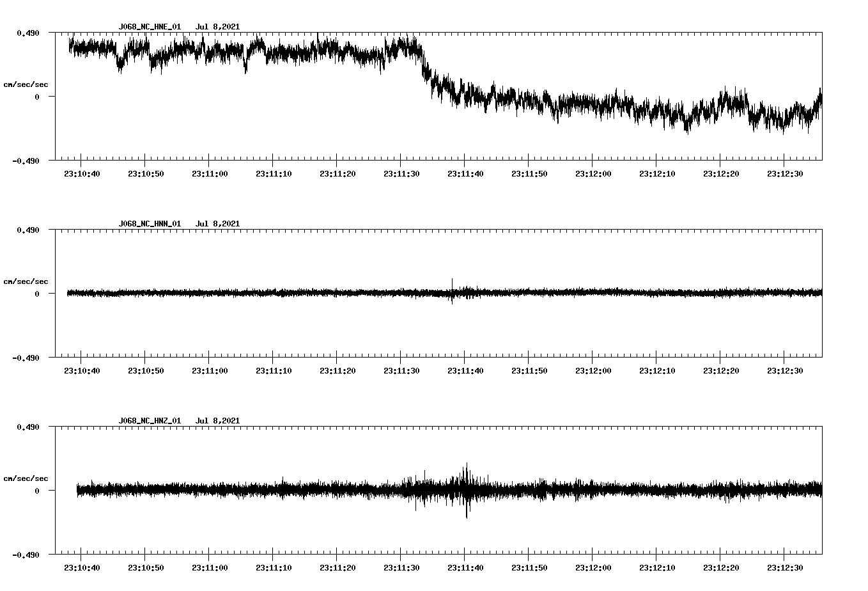Click 23:11:00 time label under HNE plot
This screenshot has height=591, width=868.
point(210,174)
